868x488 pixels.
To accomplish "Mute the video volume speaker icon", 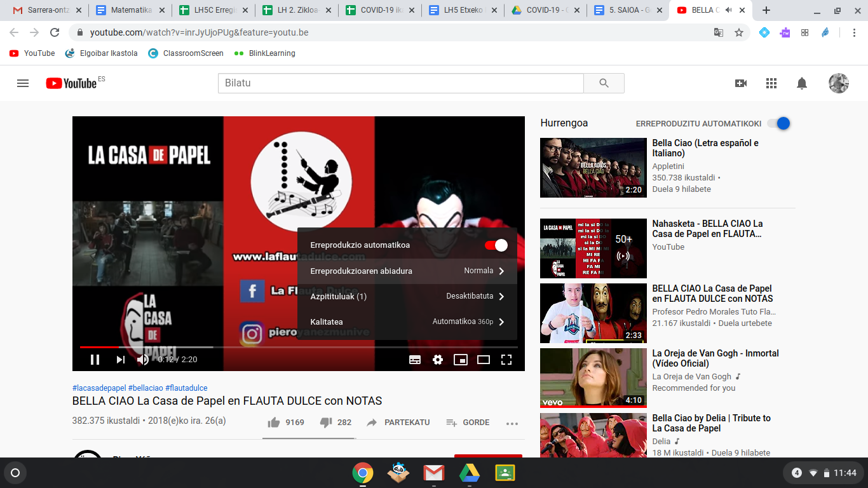I will [x=143, y=360].
